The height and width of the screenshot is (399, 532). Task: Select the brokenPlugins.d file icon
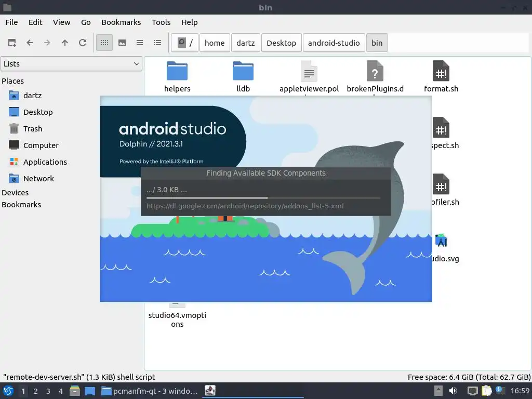coord(375,71)
